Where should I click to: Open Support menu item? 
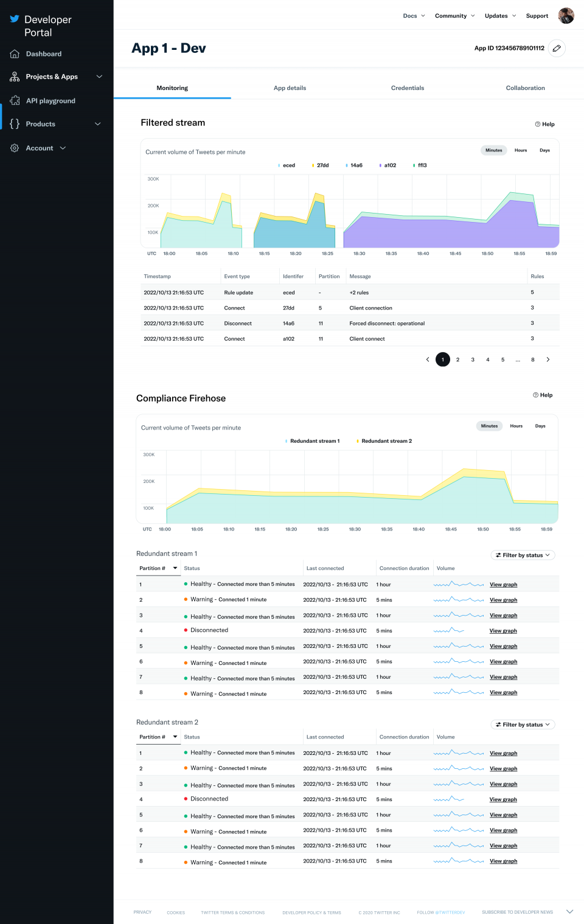pyautogui.click(x=537, y=16)
